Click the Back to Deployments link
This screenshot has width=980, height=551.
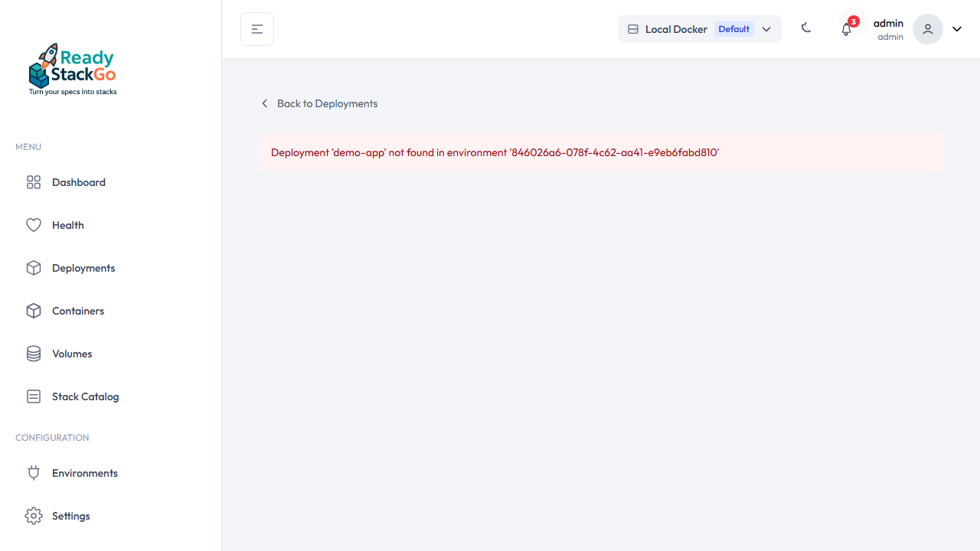[319, 103]
